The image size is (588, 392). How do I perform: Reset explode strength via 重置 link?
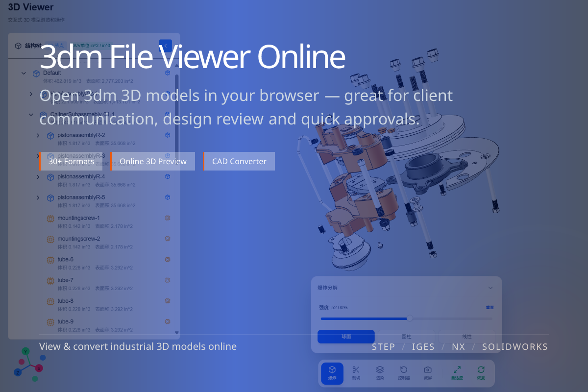coord(490,307)
